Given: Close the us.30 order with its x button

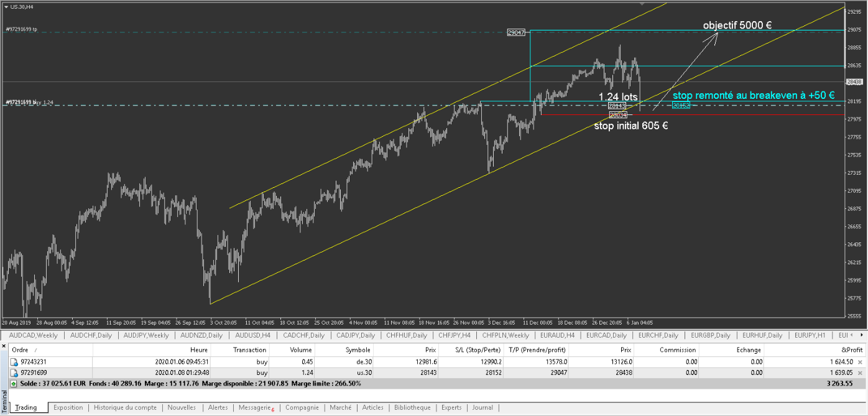Looking at the screenshot, I should coord(861,372).
